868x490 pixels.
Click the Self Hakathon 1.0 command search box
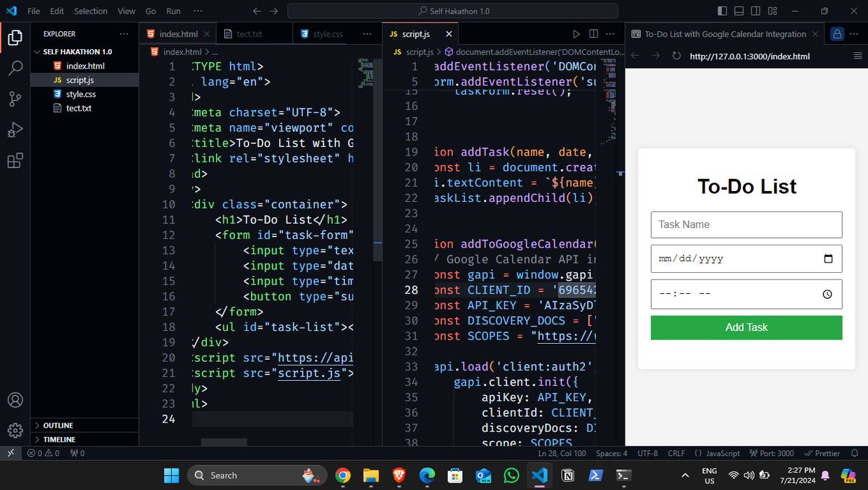pyautogui.click(x=453, y=11)
